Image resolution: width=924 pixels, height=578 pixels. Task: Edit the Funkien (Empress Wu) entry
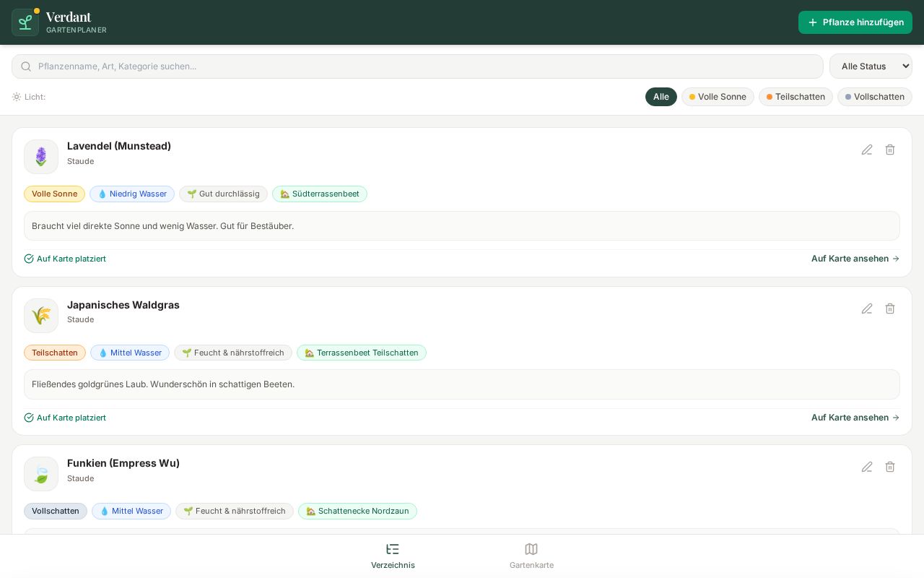tap(867, 467)
